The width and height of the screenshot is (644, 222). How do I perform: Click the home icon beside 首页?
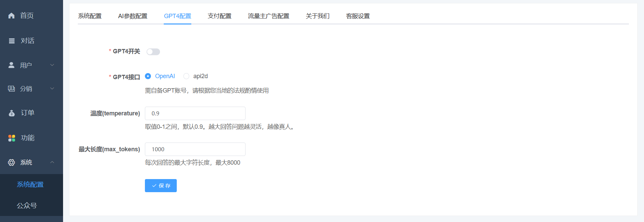tap(11, 15)
